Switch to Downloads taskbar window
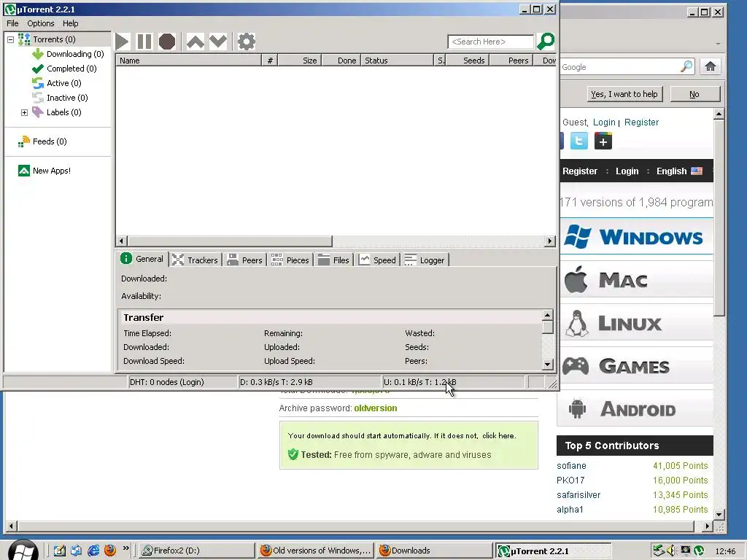 click(433, 551)
